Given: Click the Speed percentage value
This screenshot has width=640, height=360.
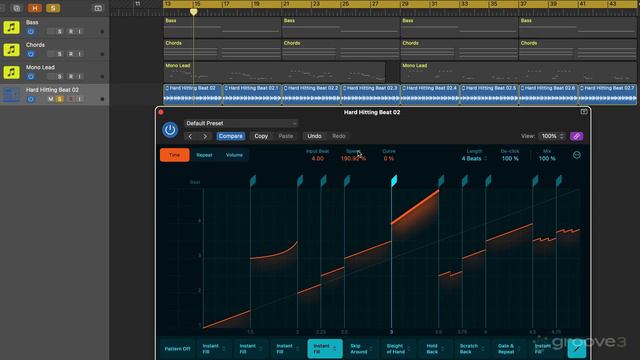Looking at the screenshot, I should tap(353, 158).
